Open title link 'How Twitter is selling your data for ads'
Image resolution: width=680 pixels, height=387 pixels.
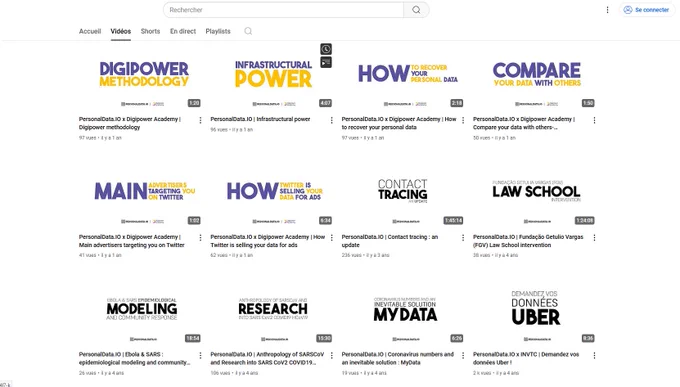coord(268,241)
